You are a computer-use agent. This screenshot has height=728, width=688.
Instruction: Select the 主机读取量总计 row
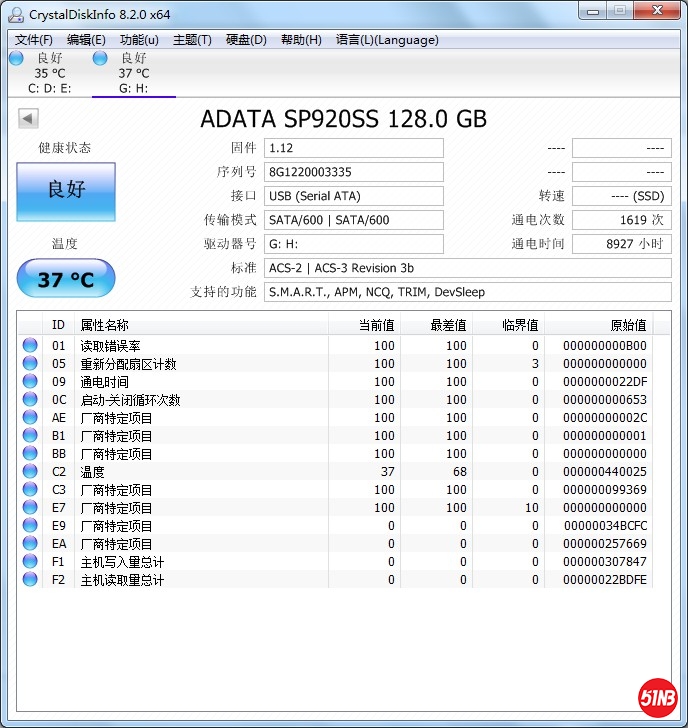[200, 580]
